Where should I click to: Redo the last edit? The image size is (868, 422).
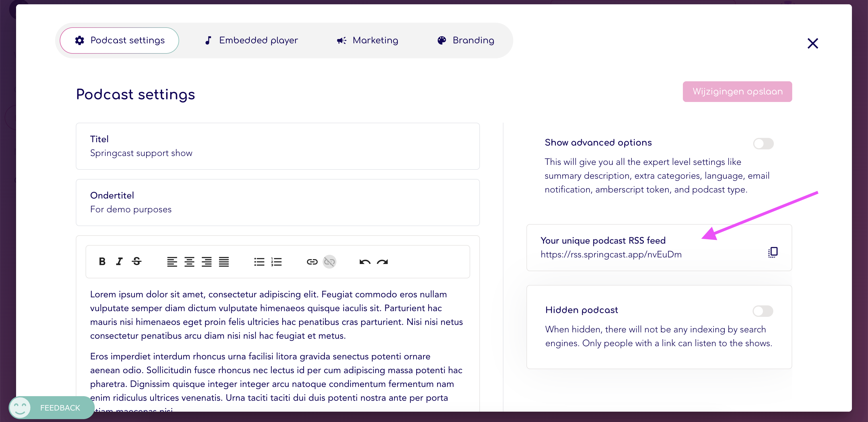pyautogui.click(x=382, y=262)
